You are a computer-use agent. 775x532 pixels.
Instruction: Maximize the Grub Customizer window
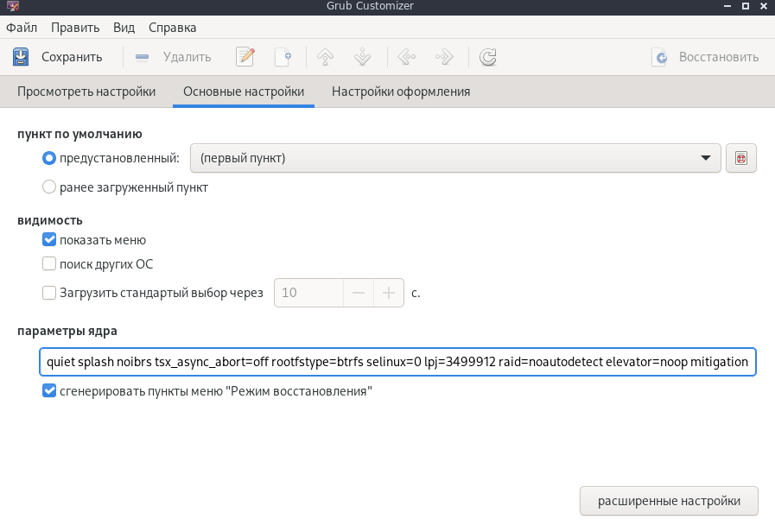pyautogui.click(x=746, y=6)
